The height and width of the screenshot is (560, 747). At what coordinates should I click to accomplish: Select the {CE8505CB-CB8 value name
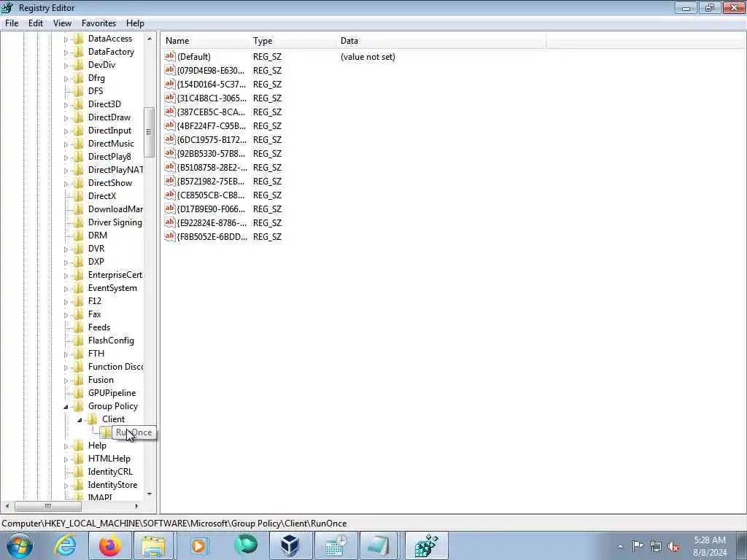[x=211, y=195]
